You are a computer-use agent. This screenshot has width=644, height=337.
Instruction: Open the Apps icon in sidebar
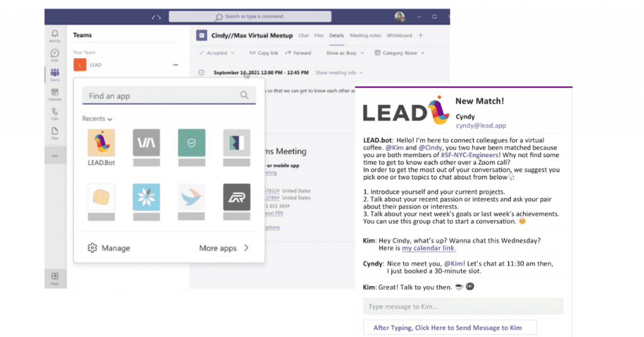click(55, 277)
